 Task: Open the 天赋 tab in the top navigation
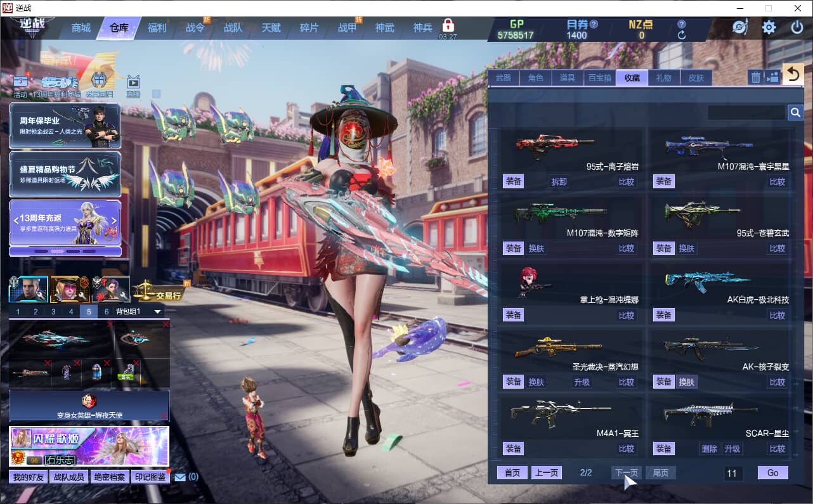(x=271, y=28)
